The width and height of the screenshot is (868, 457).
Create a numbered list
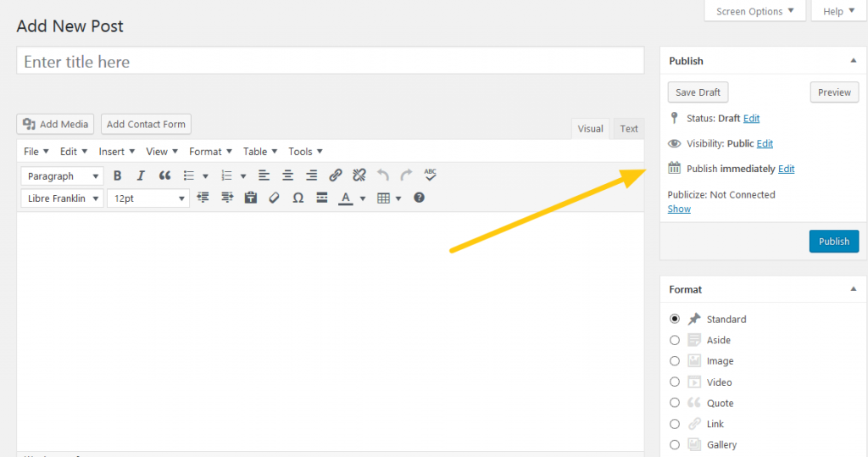click(x=226, y=176)
